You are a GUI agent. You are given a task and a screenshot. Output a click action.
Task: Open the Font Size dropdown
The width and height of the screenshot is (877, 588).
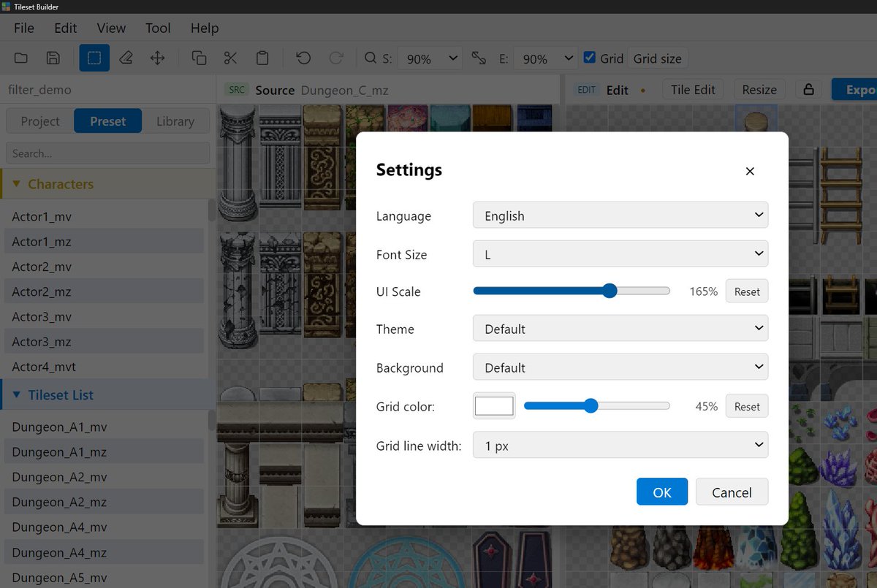[x=620, y=254]
